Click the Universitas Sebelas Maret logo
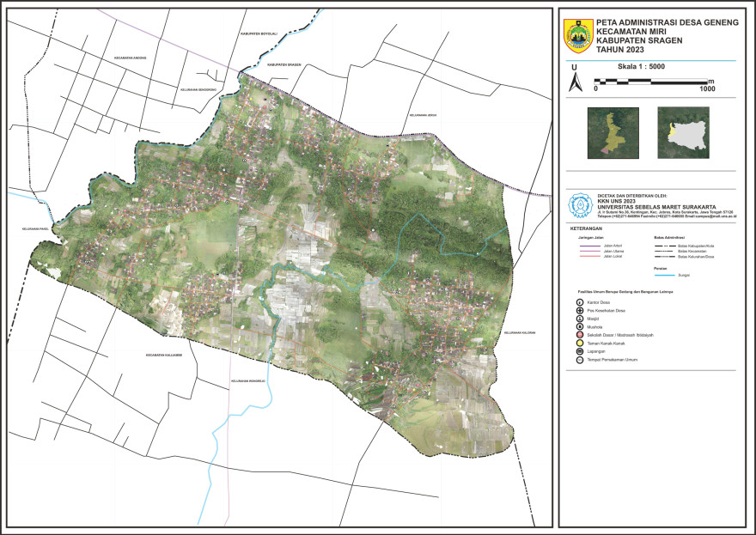 click(580, 205)
